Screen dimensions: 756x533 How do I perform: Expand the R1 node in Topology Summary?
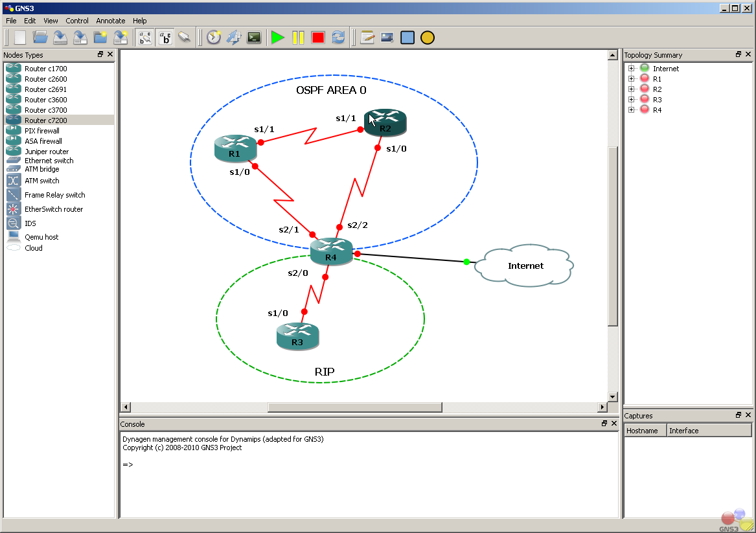coord(631,78)
